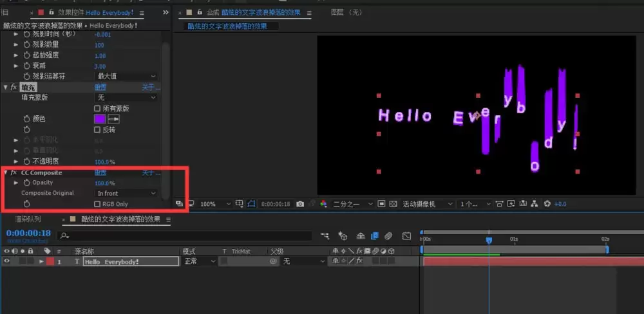Click the show channel RGB icon

[324, 204]
